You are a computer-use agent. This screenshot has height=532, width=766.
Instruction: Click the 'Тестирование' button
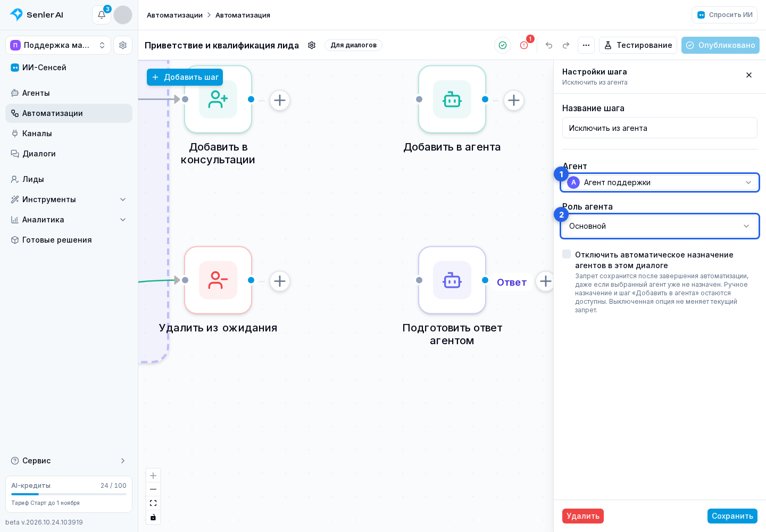pyautogui.click(x=638, y=45)
